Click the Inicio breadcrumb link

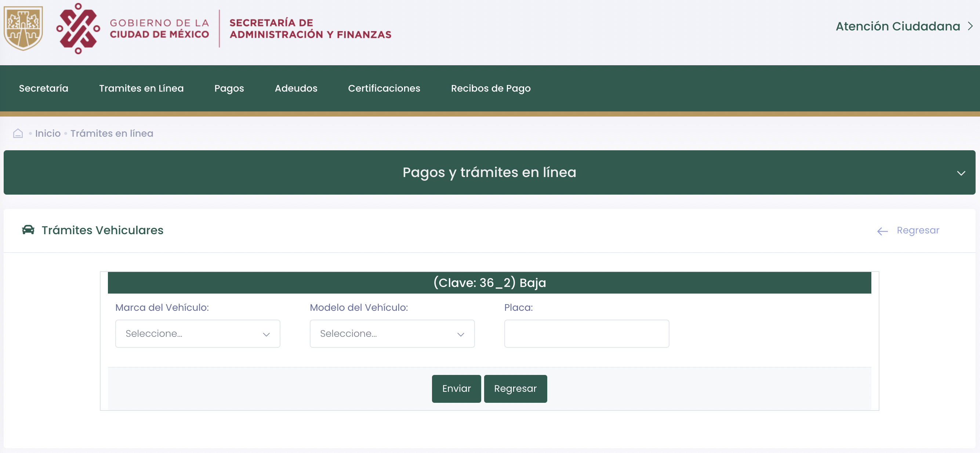(x=48, y=133)
